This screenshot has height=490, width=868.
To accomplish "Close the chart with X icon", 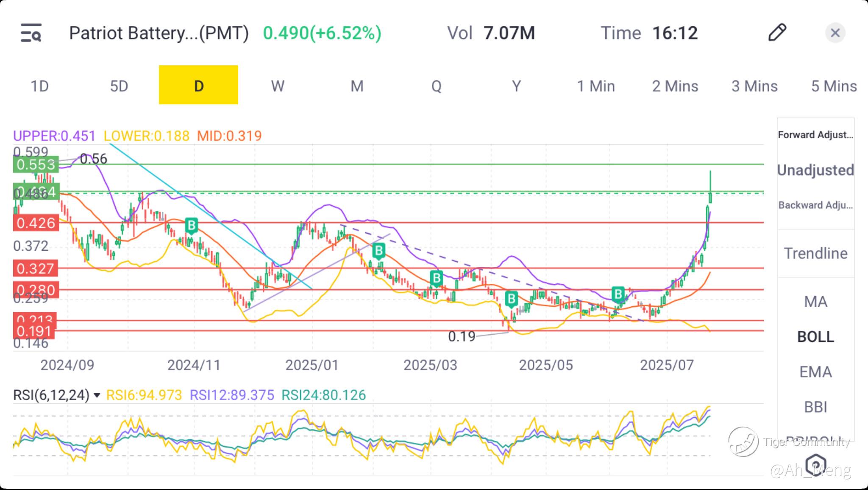I will pos(835,33).
